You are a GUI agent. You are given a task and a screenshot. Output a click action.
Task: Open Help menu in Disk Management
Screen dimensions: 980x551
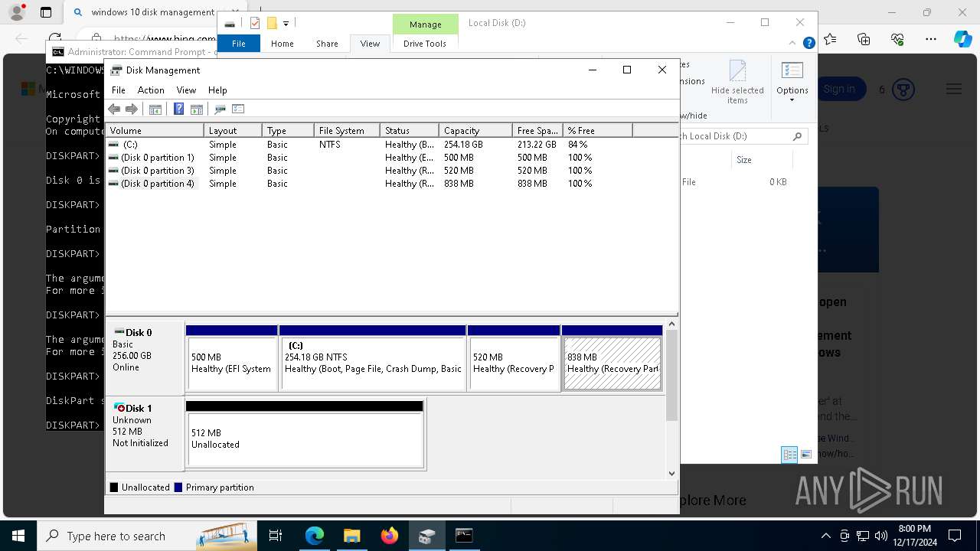pos(217,90)
